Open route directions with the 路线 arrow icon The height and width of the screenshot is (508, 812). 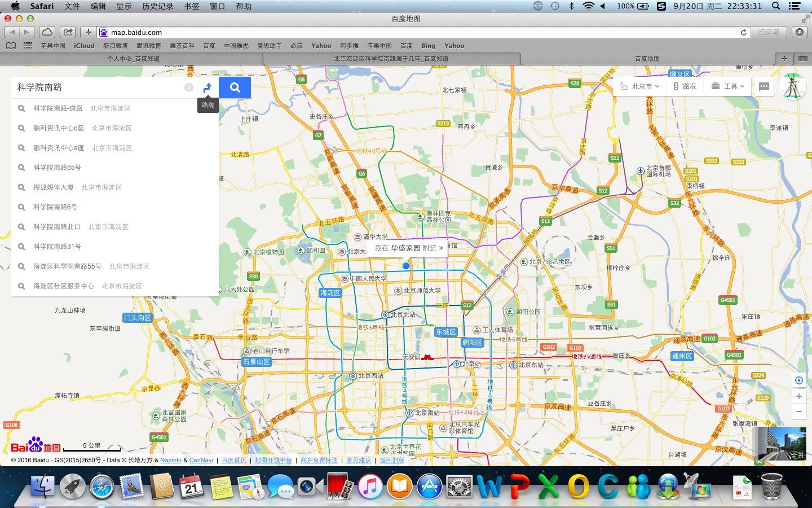208,87
